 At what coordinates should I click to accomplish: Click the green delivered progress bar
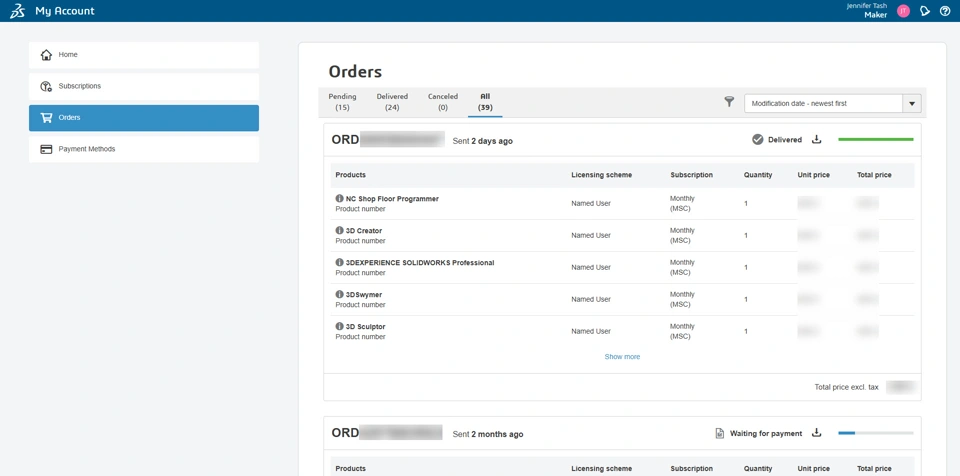(x=876, y=140)
